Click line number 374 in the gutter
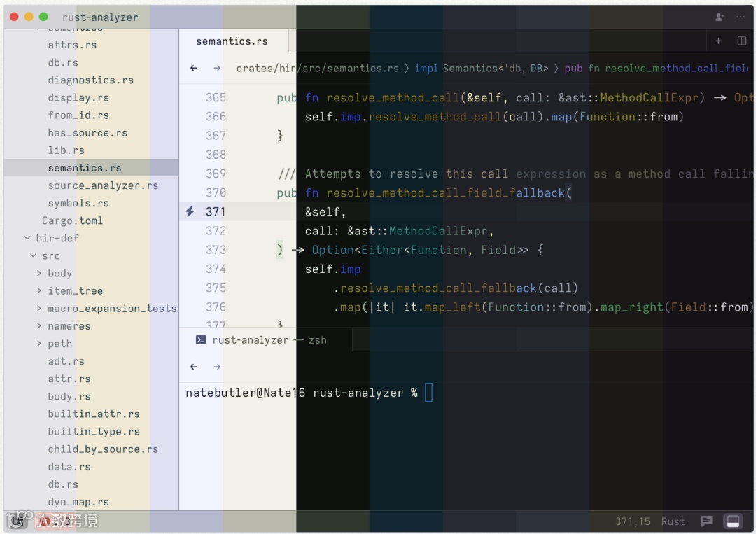The image size is (756, 534). click(x=216, y=269)
